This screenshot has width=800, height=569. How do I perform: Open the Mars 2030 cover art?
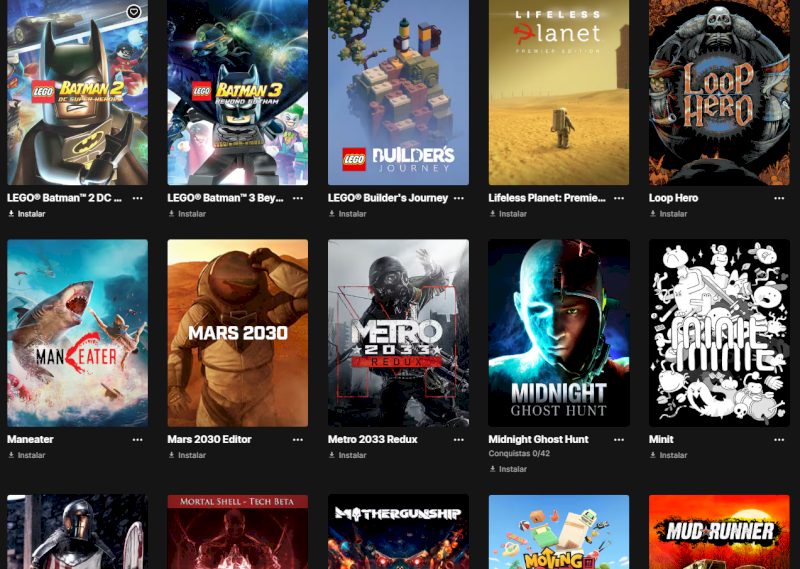(x=238, y=333)
